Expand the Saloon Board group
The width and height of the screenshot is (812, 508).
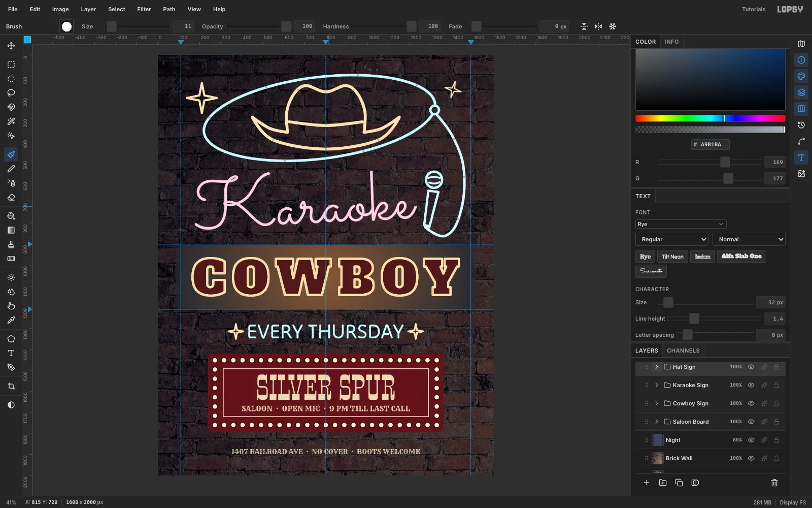point(656,422)
